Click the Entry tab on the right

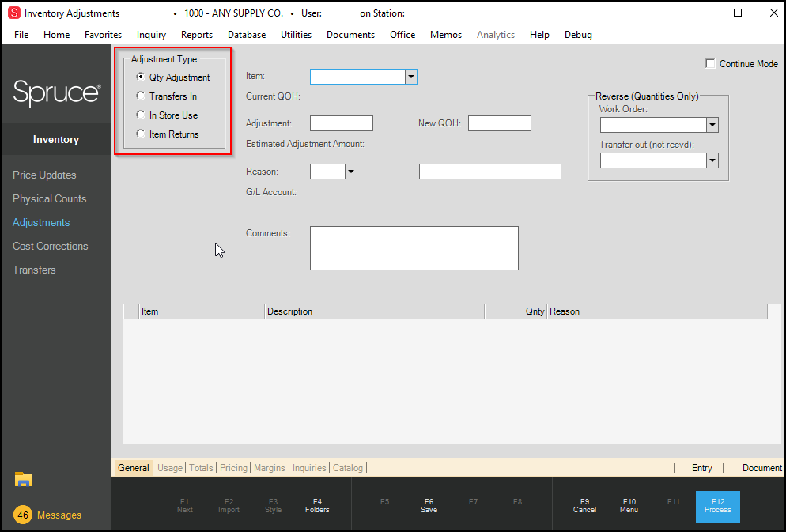(x=702, y=467)
